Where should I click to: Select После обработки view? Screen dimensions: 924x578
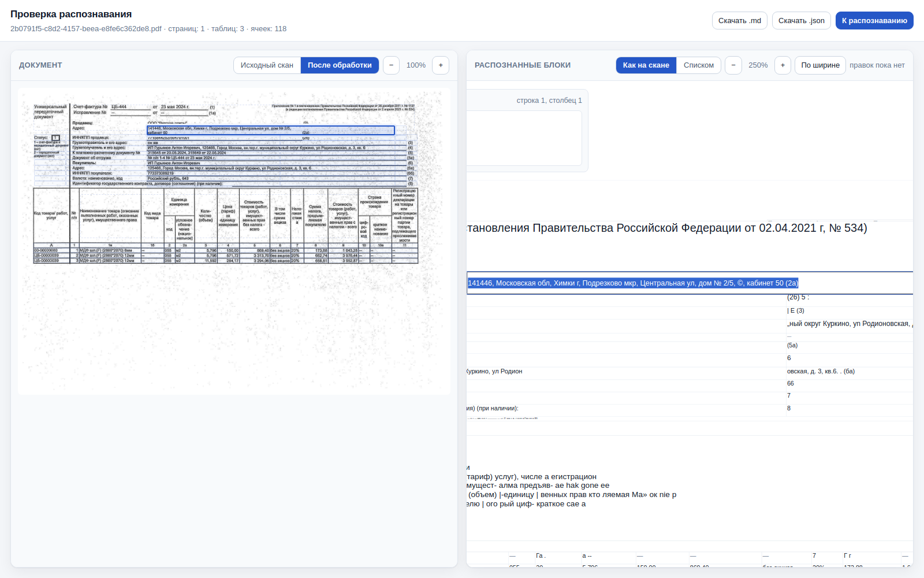pyautogui.click(x=340, y=65)
